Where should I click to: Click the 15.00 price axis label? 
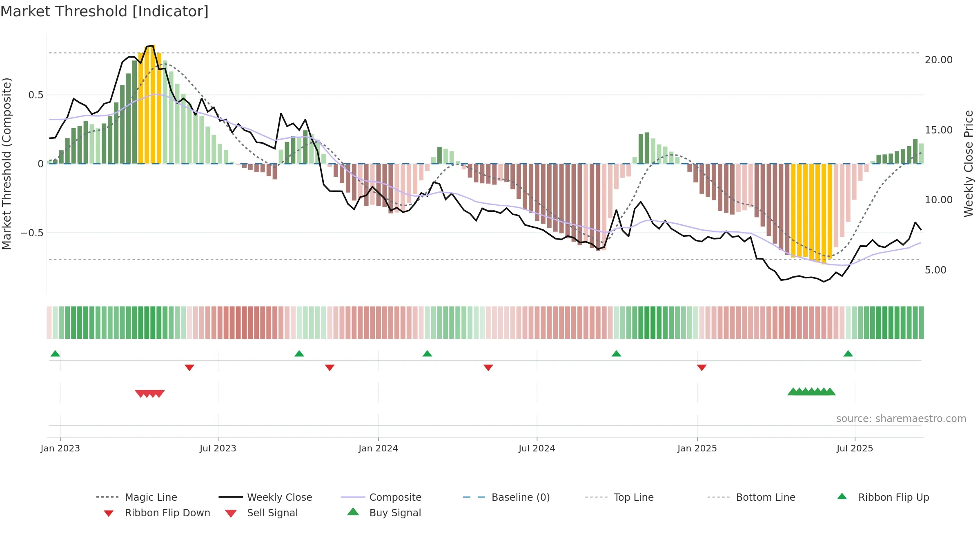pyautogui.click(x=938, y=130)
